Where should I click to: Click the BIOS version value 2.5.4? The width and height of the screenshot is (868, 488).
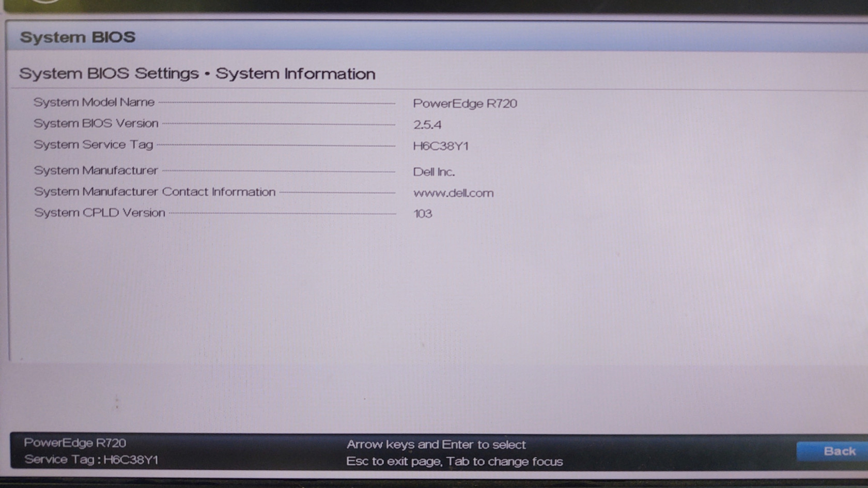(427, 125)
